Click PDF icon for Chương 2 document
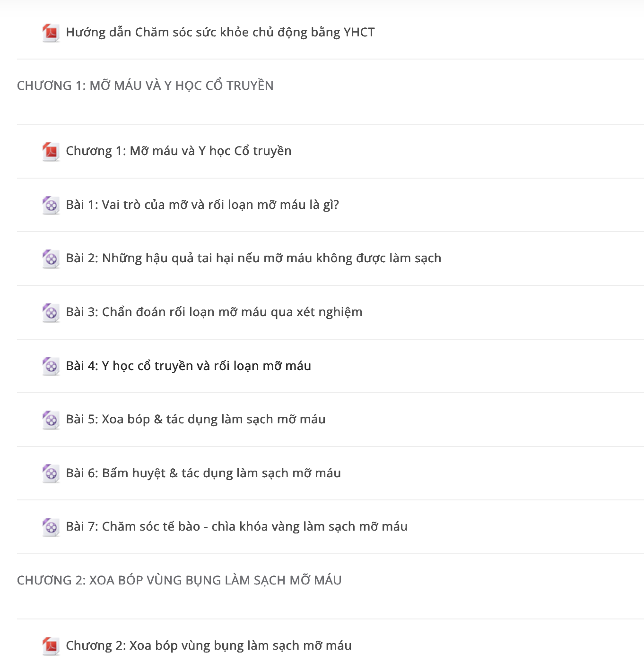Screen dimensions: 644x670 coord(51,646)
